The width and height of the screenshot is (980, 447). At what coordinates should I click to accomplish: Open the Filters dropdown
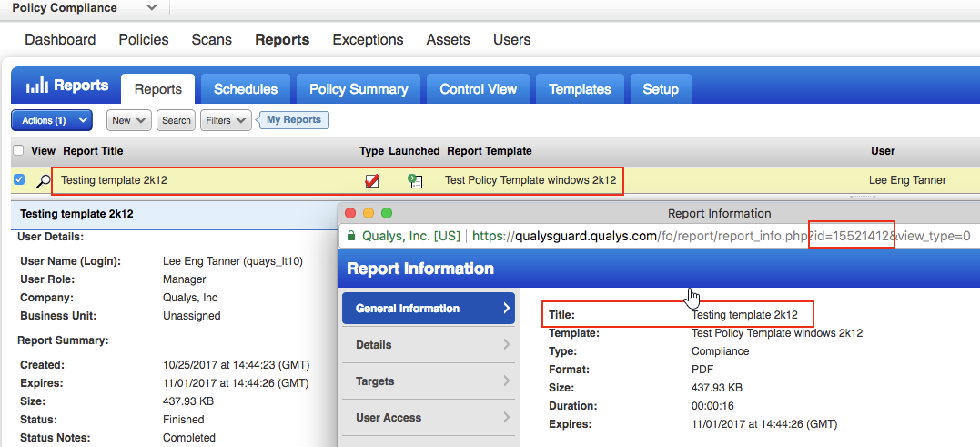point(226,120)
